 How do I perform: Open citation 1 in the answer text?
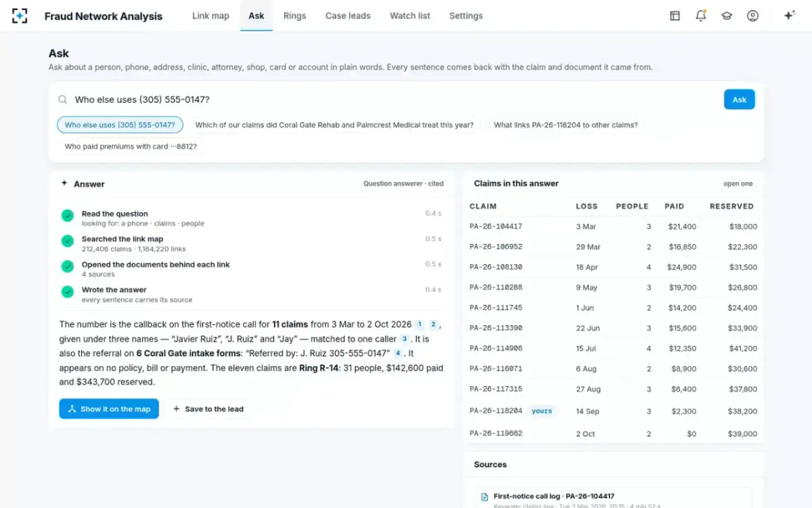point(420,324)
